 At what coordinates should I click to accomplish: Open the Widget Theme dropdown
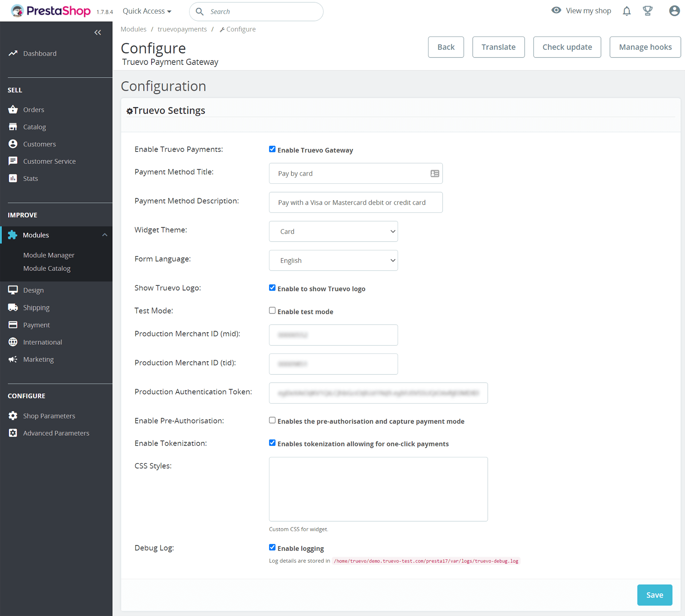point(333,231)
